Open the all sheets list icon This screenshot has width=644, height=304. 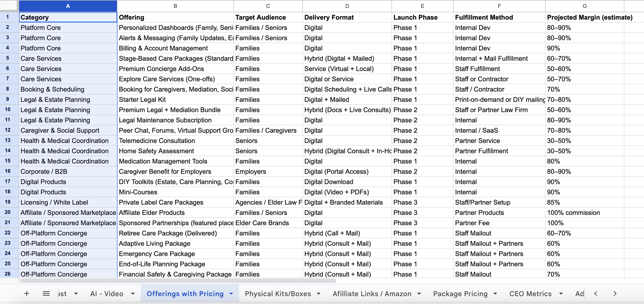(x=46, y=293)
